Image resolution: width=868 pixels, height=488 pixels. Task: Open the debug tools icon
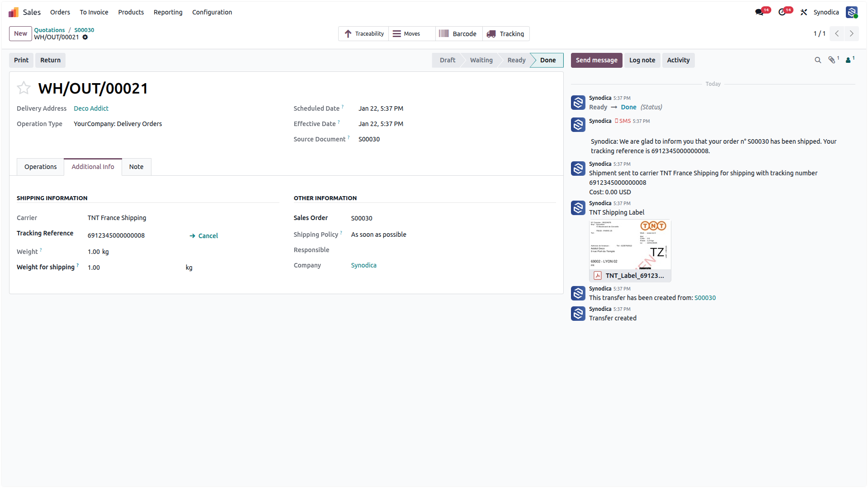804,12
